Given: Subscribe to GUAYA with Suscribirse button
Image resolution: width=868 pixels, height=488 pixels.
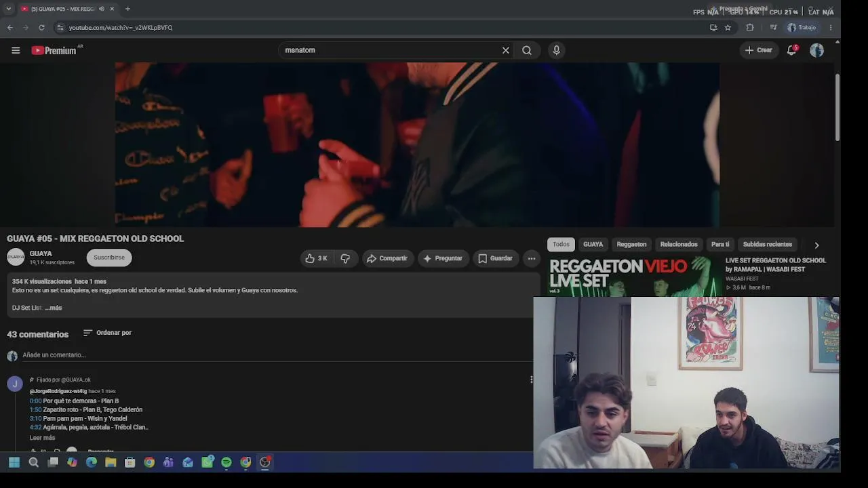Looking at the screenshot, I should (x=109, y=258).
